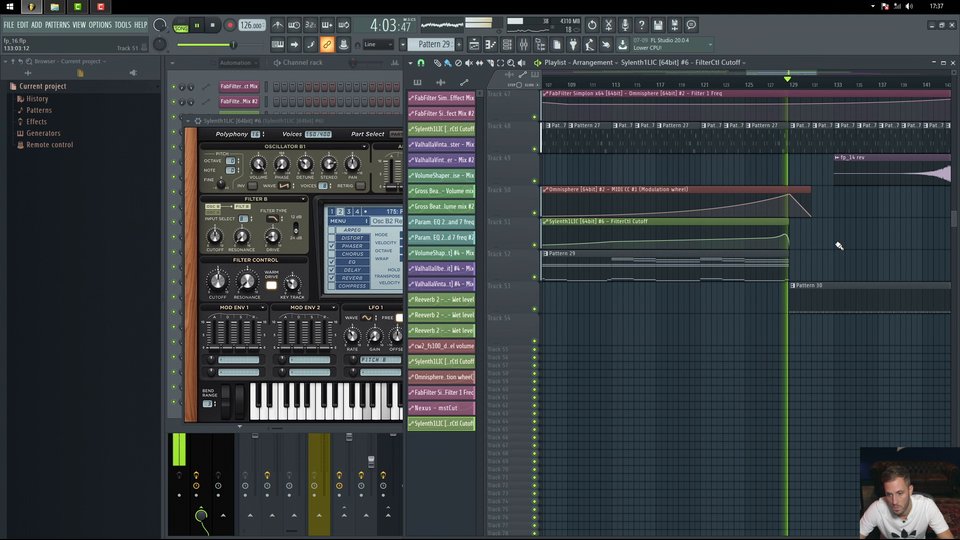Toggle the CHORUS effect checkbox in Sylenth1
Viewport: 960px width, 540px height.
tap(332, 254)
